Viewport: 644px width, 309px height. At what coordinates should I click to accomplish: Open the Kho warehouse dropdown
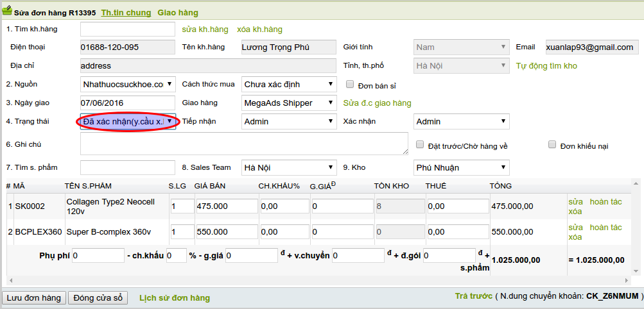coord(461,168)
